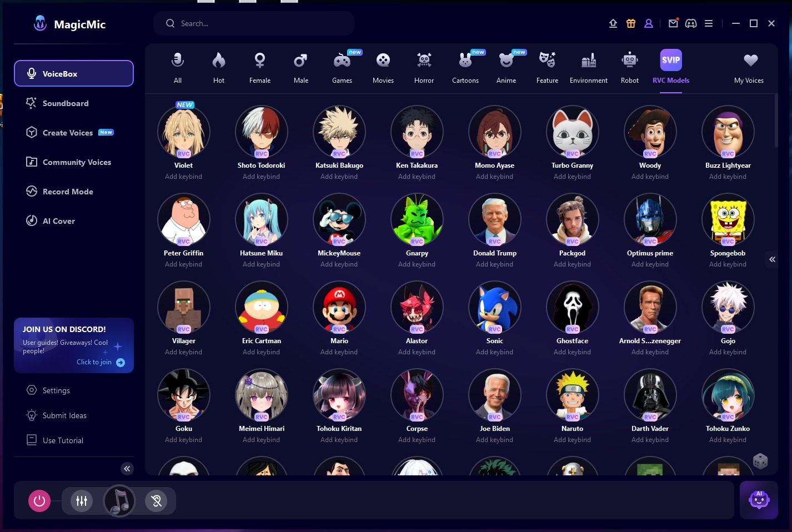
Task: Open the All voices category
Action: 178,67
